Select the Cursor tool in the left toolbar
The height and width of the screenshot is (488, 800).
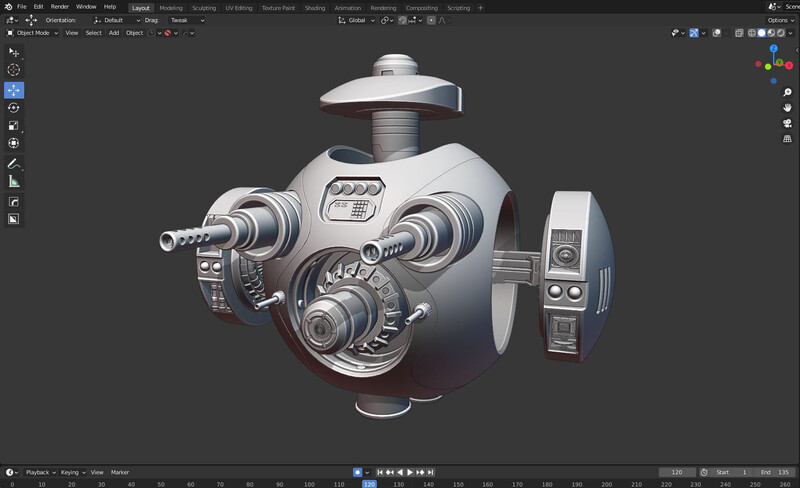click(14, 70)
